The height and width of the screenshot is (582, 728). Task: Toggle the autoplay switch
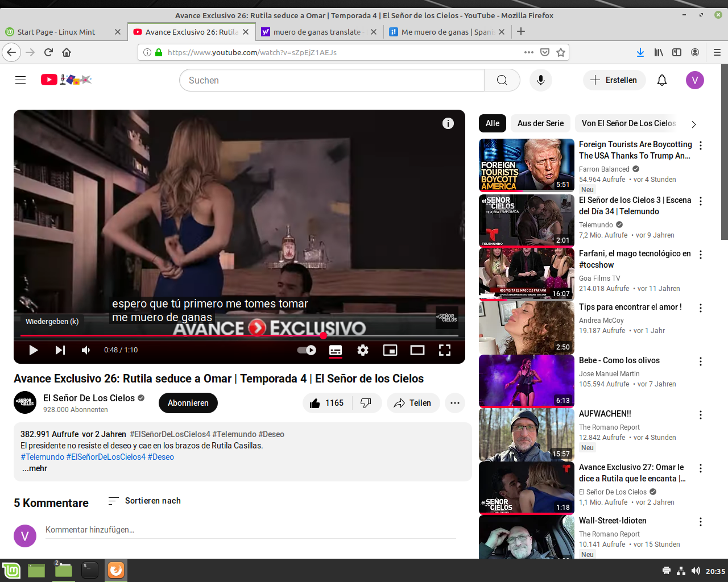(x=307, y=350)
